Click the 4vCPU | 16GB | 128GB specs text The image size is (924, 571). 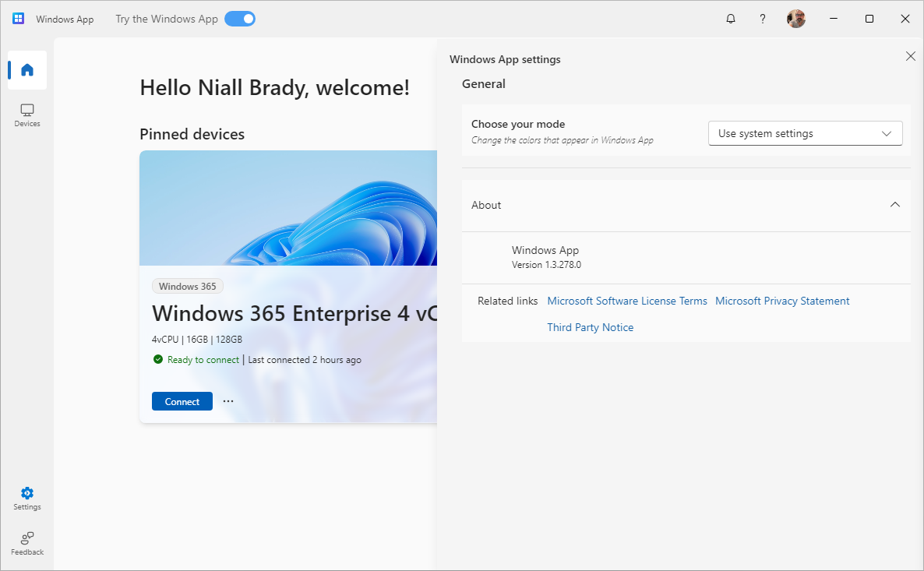pos(197,340)
